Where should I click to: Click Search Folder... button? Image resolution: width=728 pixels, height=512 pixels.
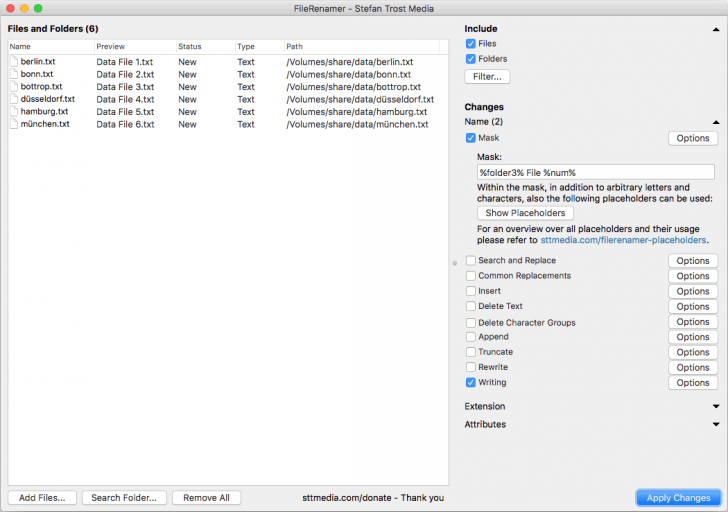pyautogui.click(x=124, y=498)
